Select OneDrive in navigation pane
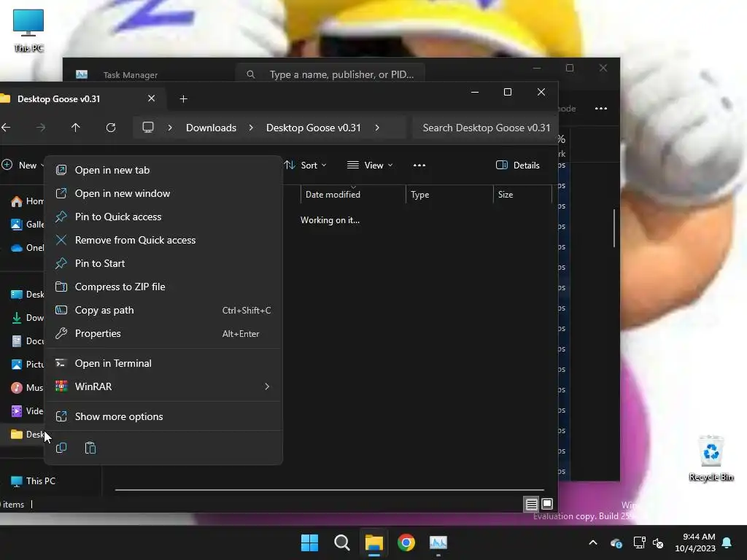Viewport: 747px width, 560px height. [x=27, y=248]
